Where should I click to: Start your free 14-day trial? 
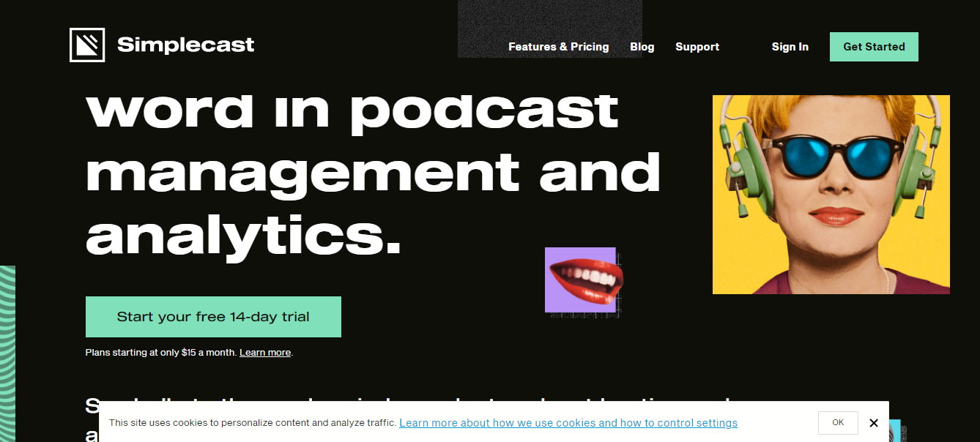tap(213, 317)
